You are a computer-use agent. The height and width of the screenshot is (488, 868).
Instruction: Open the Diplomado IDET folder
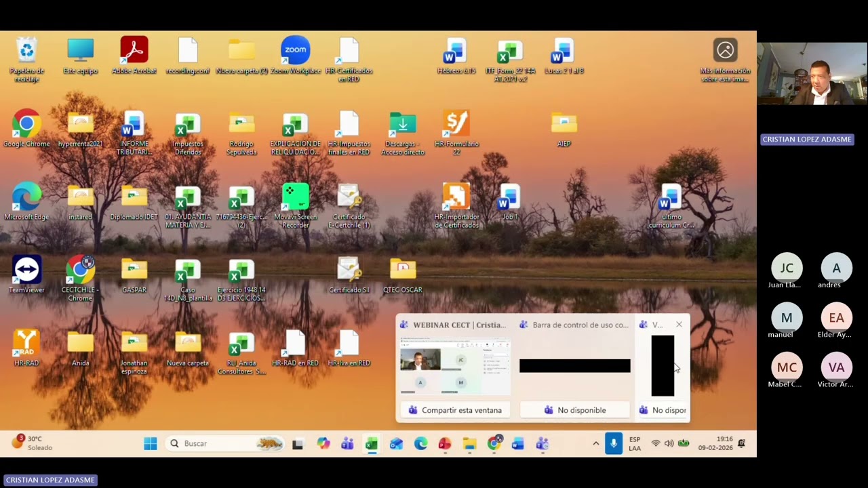134,202
